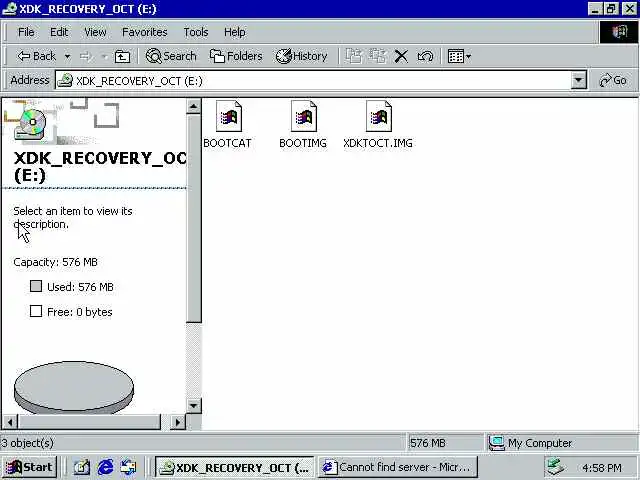This screenshot has width=640, height=480.
Task: Click the Capacity: 576 MB text
Action: [56, 262]
